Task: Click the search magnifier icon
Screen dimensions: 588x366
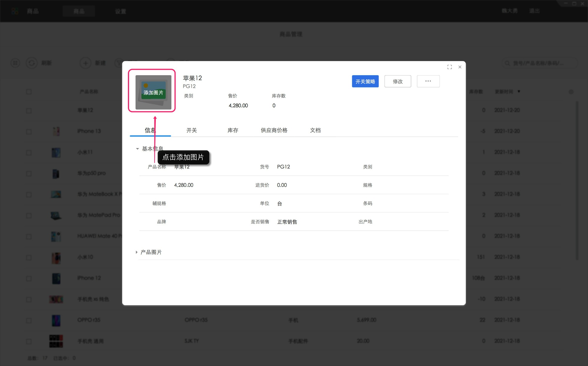Action: [x=507, y=63]
